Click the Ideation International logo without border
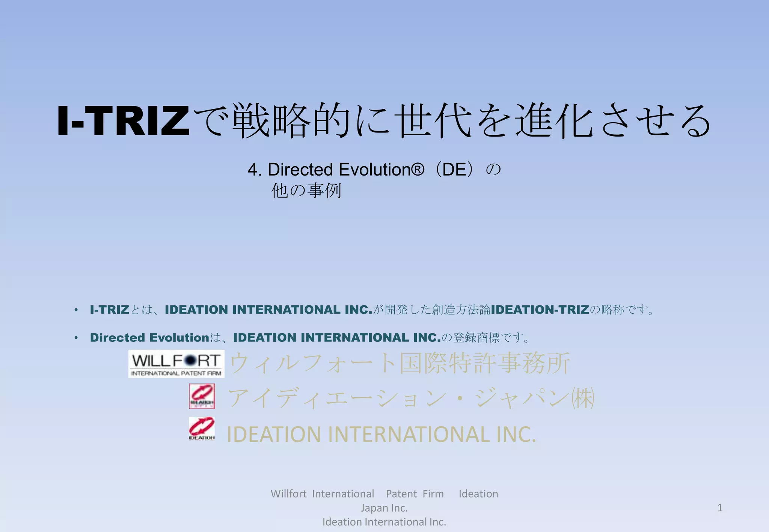769x532 pixels. coord(202,429)
